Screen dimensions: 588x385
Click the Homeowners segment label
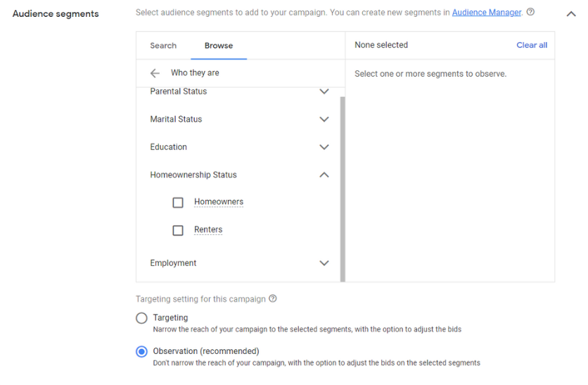219,202
